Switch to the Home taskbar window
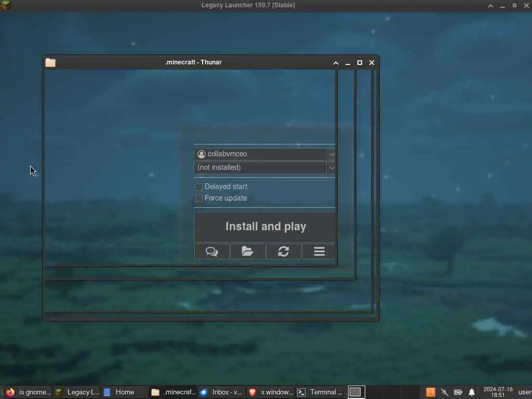 point(125,392)
